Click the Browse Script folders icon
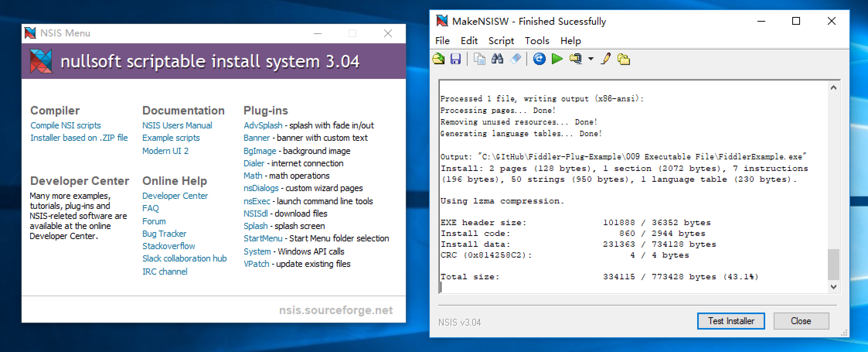This screenshot has width=868, height=352. [624, 59]
